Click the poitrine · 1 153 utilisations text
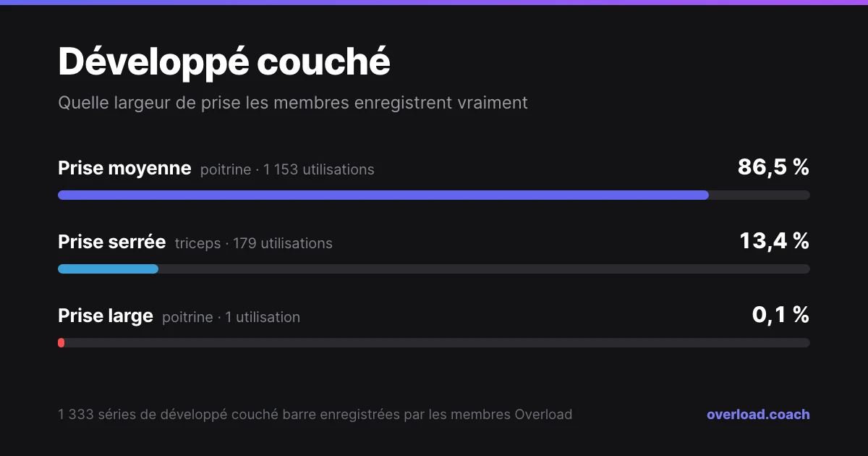This screenshot has height=456, width=868. [287, 170]
